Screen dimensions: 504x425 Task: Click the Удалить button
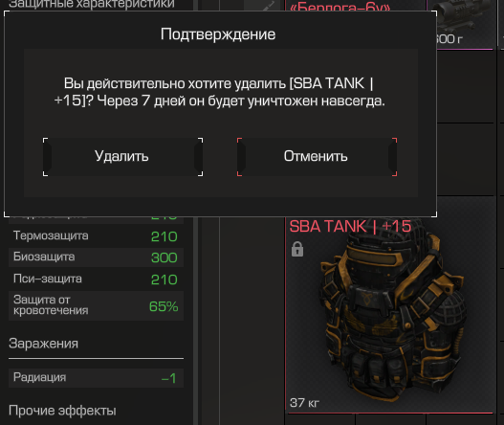click(122, 157)
